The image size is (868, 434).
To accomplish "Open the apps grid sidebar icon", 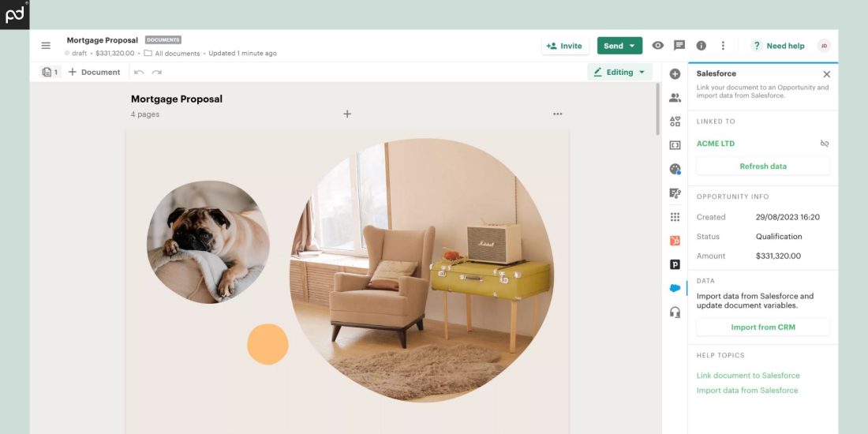I will point(675,217).
